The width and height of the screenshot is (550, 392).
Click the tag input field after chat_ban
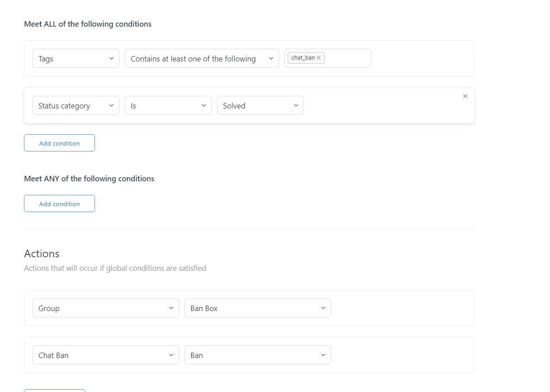pyautogui.click(x=347, y=59)
